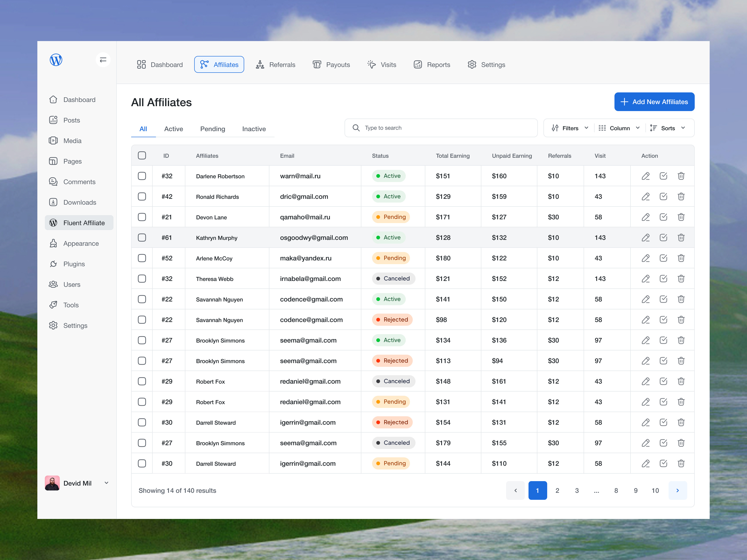Screen dimensions: 747x560
Task: Select the Inactive affiliates tab
Action: 254,129
